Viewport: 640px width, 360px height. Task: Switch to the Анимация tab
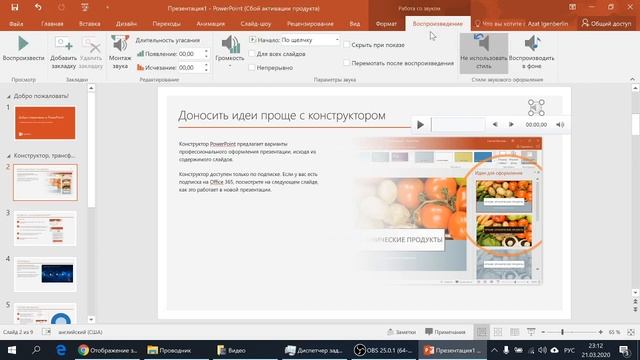[x=210, y=24]
